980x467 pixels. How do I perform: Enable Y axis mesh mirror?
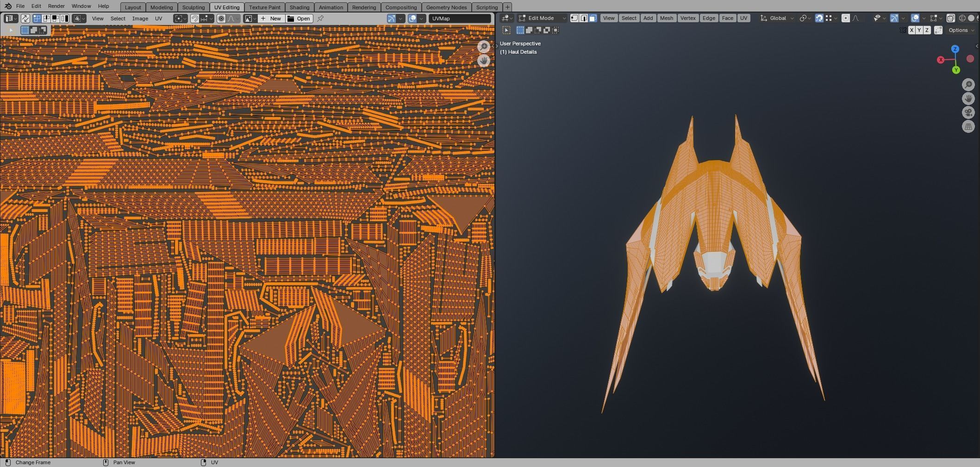(919, 30)
